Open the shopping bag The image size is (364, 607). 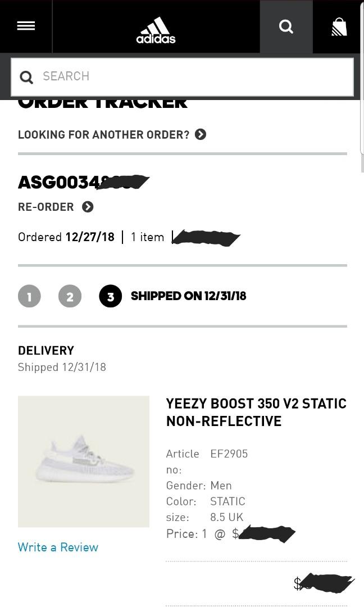[339, 26]
